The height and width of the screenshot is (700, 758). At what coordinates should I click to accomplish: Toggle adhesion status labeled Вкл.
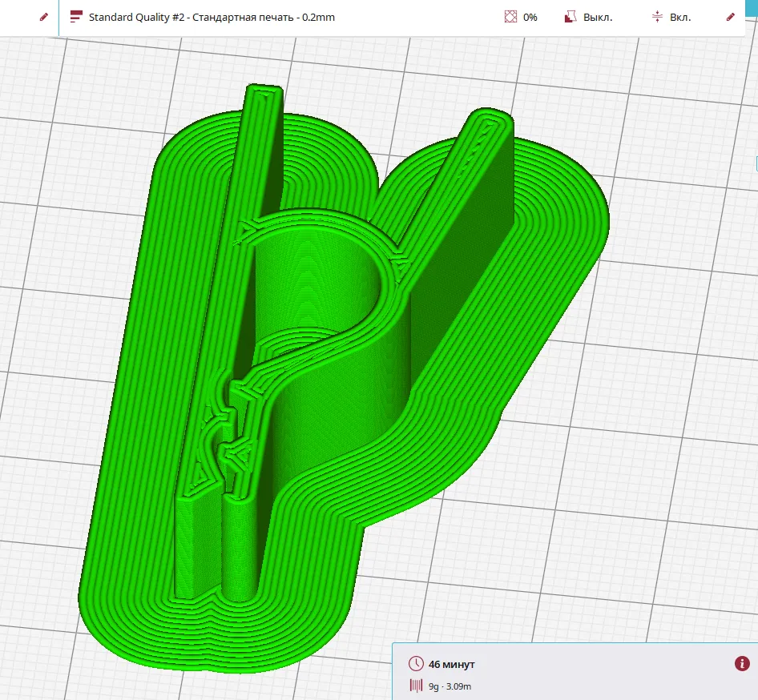[680, 17]
